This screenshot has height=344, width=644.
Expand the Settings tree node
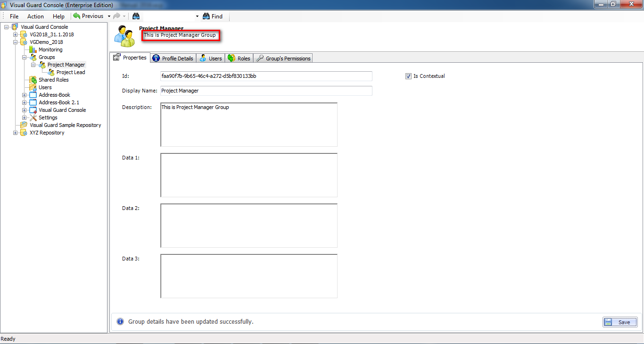[x=24, y=117]
